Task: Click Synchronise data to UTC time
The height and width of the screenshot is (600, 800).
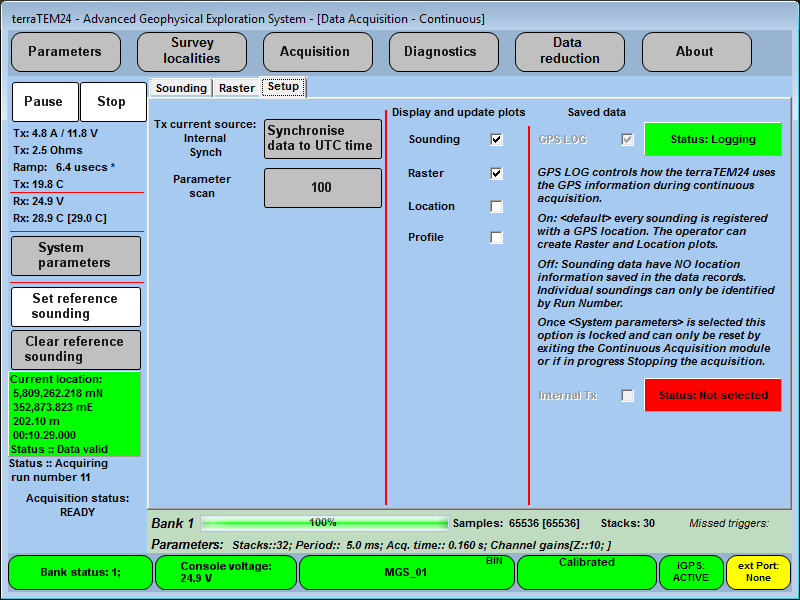Action: tap(322, 139)
